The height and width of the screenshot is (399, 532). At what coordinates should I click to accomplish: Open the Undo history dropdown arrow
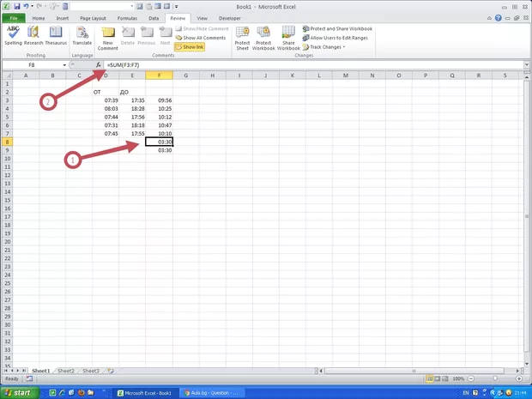point(32,7)
